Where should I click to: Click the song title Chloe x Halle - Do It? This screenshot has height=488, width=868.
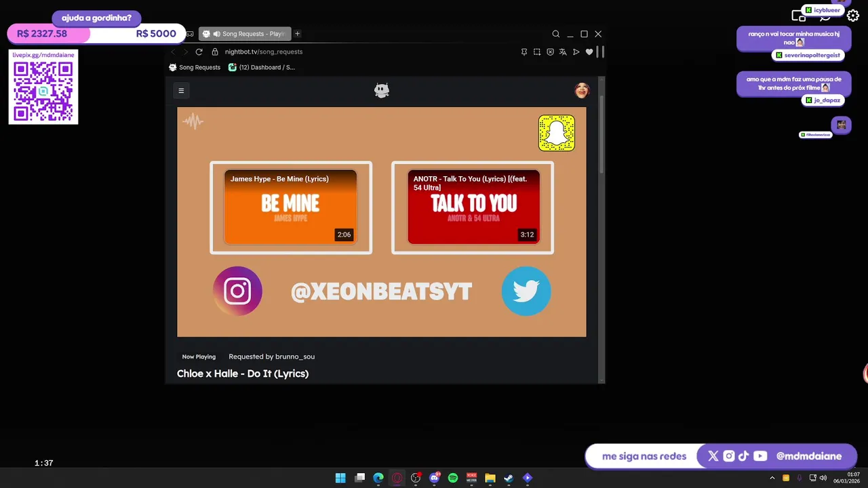click(243, 373)
